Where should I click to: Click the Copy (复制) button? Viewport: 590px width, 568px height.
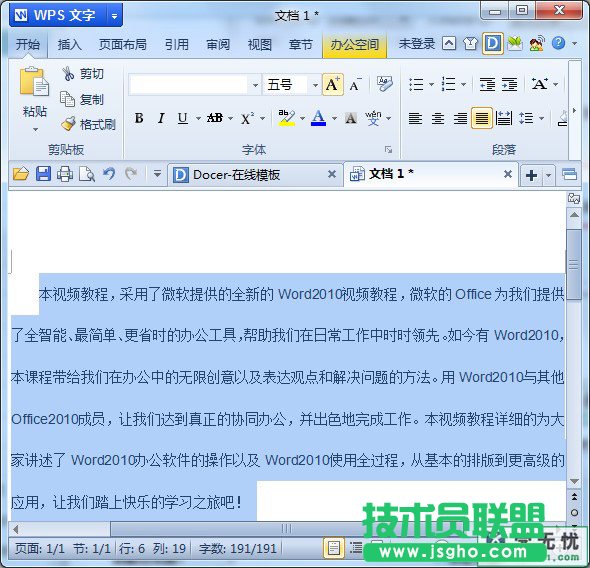82,99
